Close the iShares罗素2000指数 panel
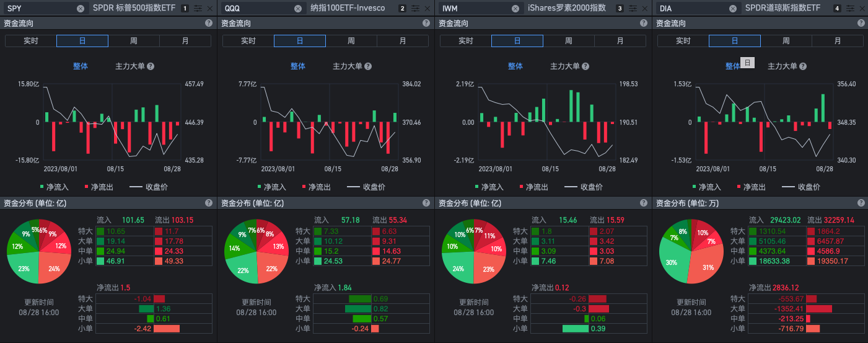 pos(645,9)
